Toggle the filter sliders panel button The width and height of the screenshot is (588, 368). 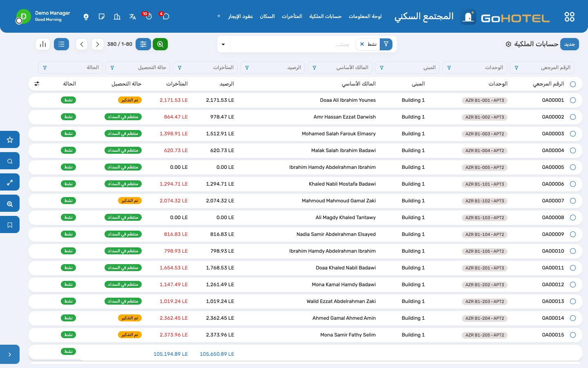click(143, 44)
